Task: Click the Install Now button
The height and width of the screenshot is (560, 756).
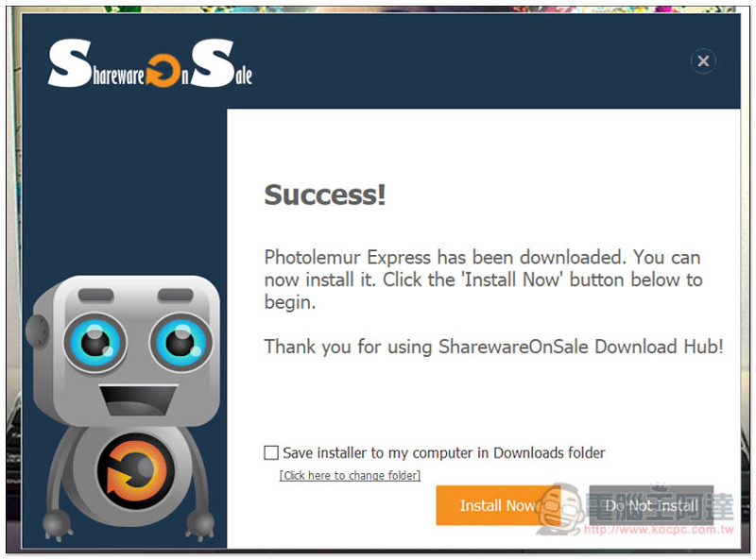Action: [498, 505]
